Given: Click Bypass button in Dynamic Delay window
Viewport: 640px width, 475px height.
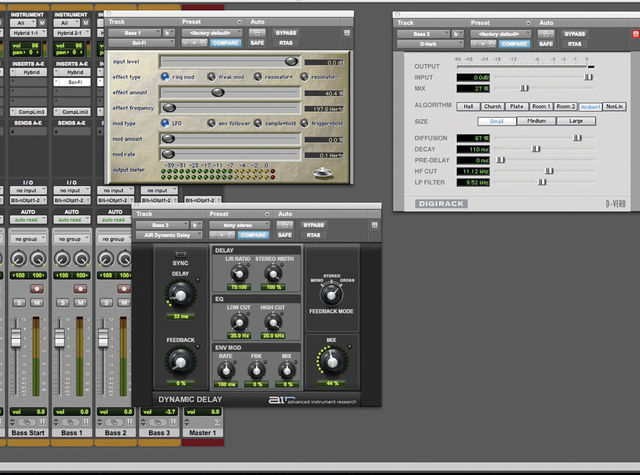Looking at the screenshot, I should [x=313, y=225].
